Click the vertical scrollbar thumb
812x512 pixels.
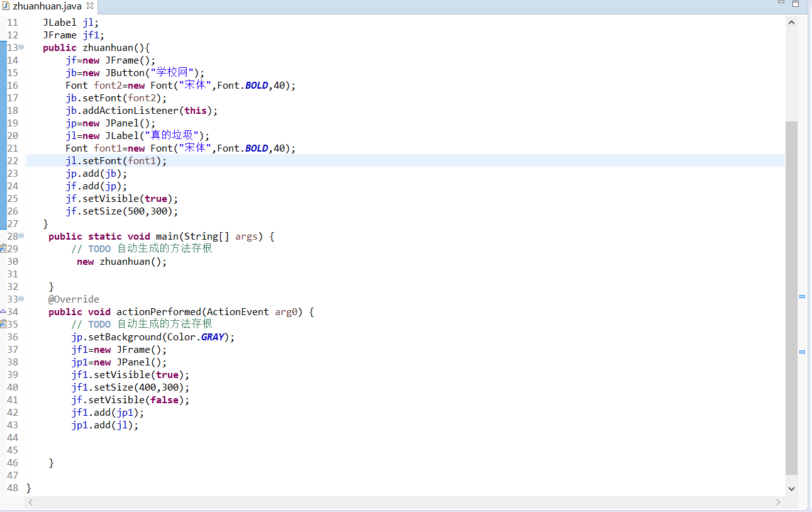(791, 298)
